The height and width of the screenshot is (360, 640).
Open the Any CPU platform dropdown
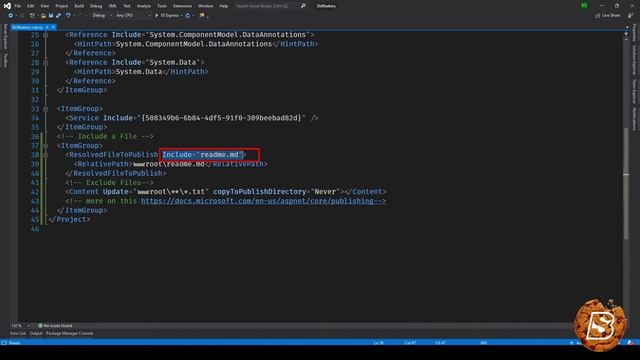(133, 16)
